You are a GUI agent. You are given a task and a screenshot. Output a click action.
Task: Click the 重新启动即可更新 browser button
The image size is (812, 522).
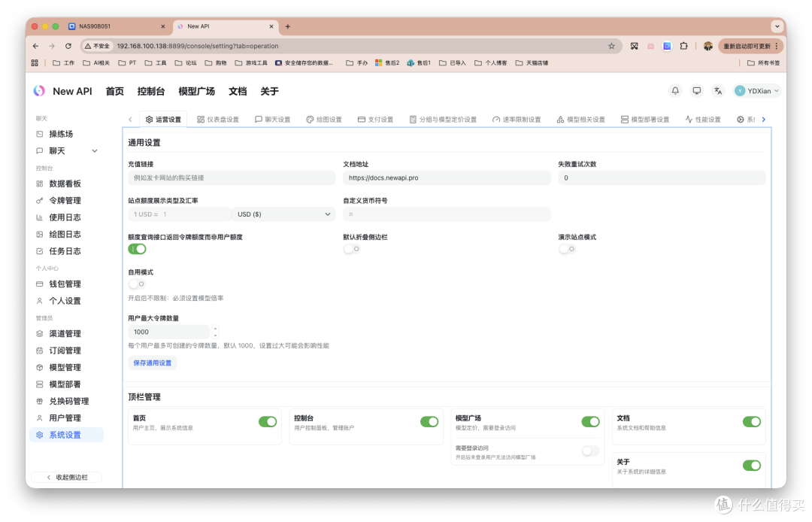[x=750, y=46]
